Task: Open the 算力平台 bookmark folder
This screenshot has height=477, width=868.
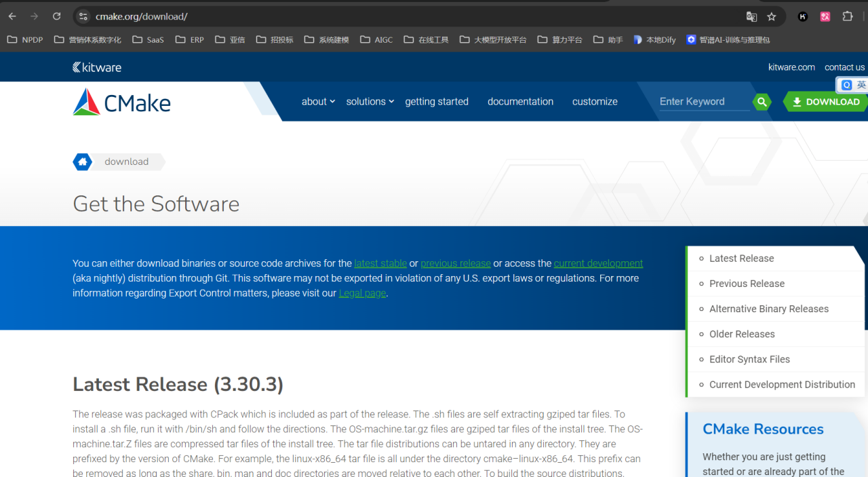Action: pyautogui.click(x=560, y=40)
